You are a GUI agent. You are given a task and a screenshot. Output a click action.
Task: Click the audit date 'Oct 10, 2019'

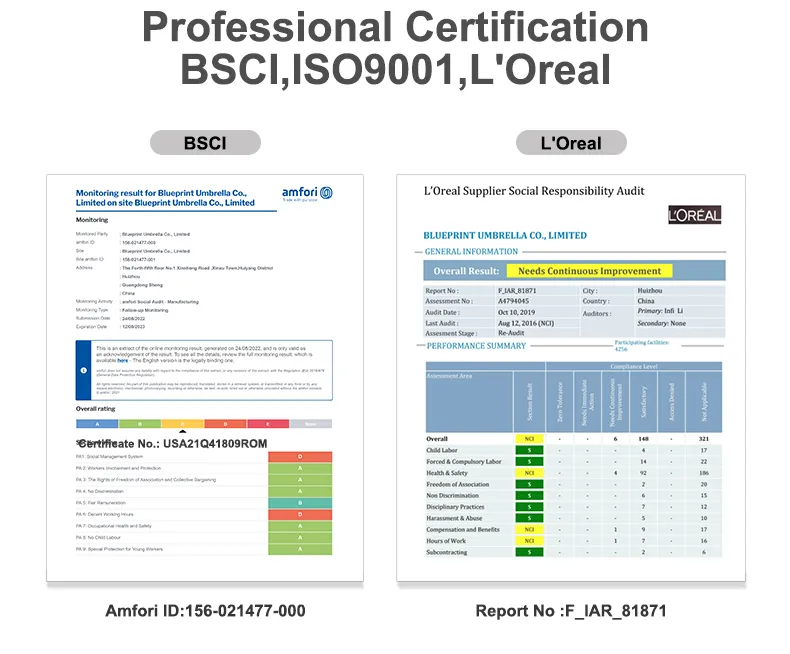(516, 312)
